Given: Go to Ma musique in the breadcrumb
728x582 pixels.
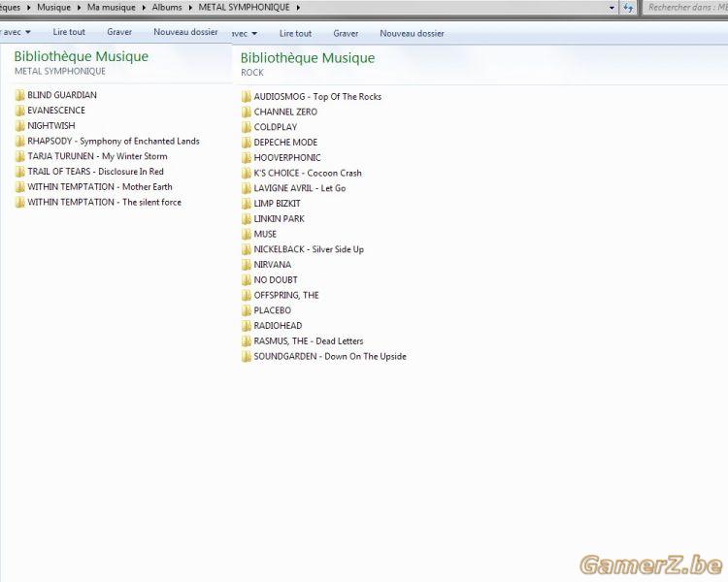Looking at the screenshot, I should coord(112,8).
